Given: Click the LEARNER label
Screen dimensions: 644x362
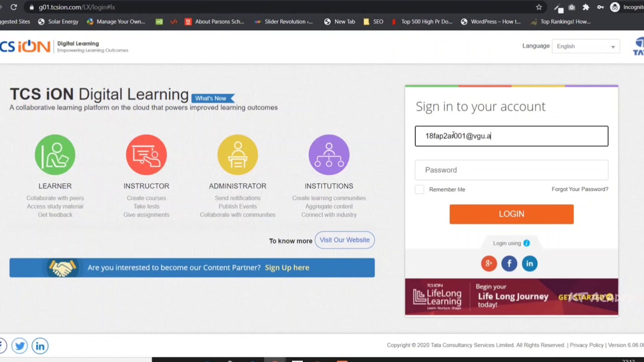Looking at the screenshot, I should click(x=55, y=186).
